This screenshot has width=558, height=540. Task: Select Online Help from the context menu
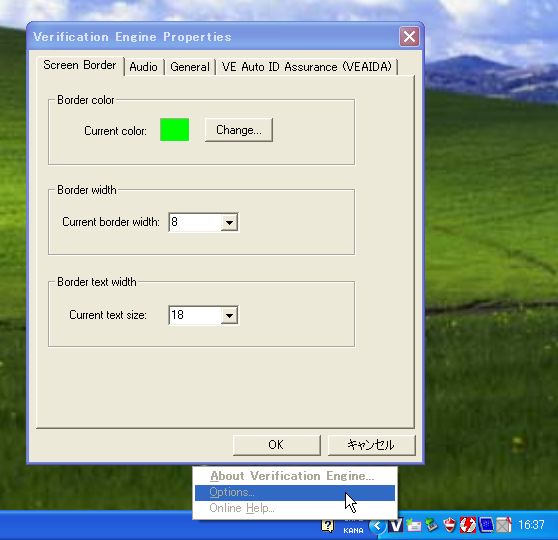pos(295,508)
